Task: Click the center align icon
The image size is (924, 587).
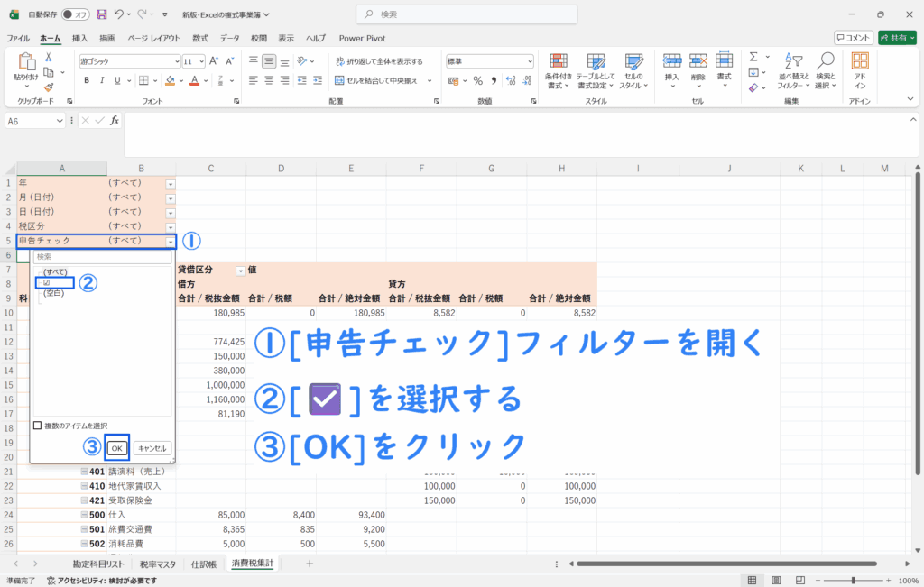Action: [x=269, y=80]
